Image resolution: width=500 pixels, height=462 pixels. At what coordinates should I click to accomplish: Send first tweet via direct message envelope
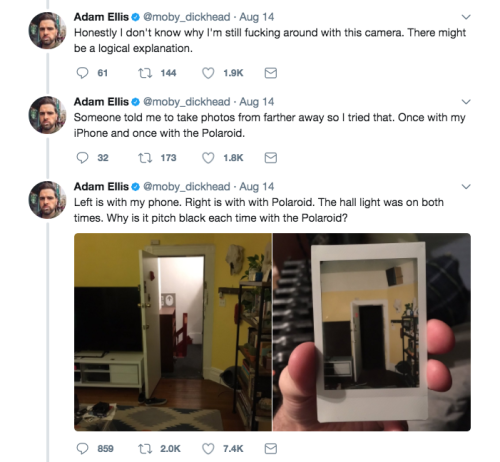tap(271, 73)
